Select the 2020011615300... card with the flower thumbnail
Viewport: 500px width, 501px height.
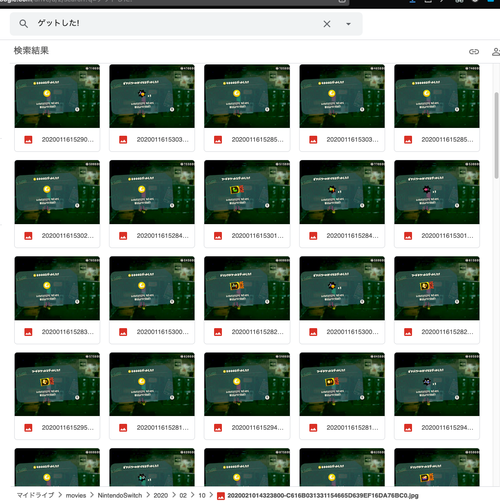[342, 300]
